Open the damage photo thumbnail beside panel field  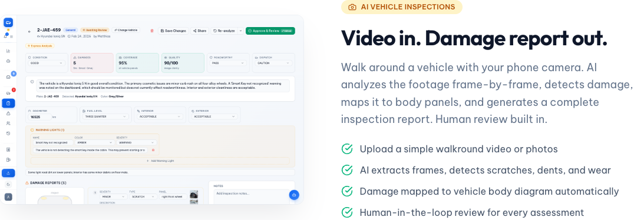point(194,194)
